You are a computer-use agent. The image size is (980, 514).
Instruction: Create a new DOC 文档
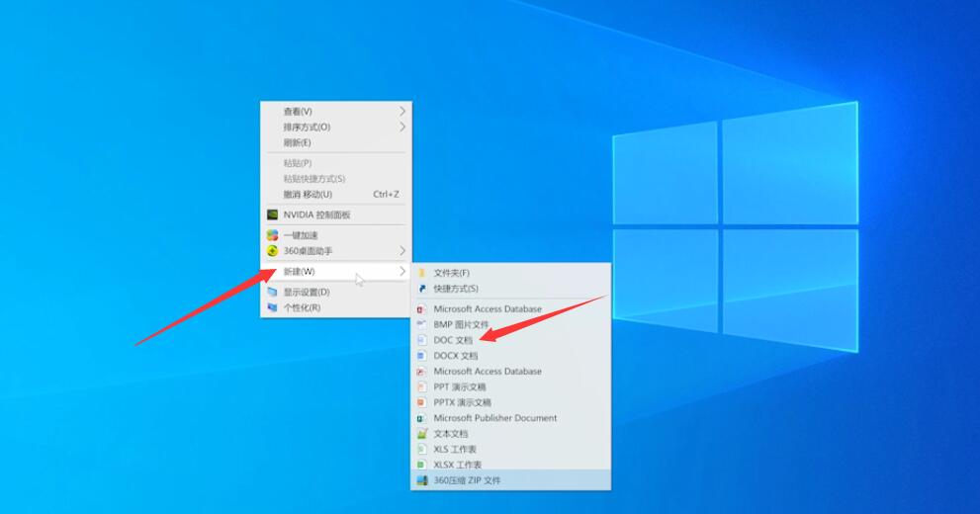pyautogui.click(x=510, y=340)
